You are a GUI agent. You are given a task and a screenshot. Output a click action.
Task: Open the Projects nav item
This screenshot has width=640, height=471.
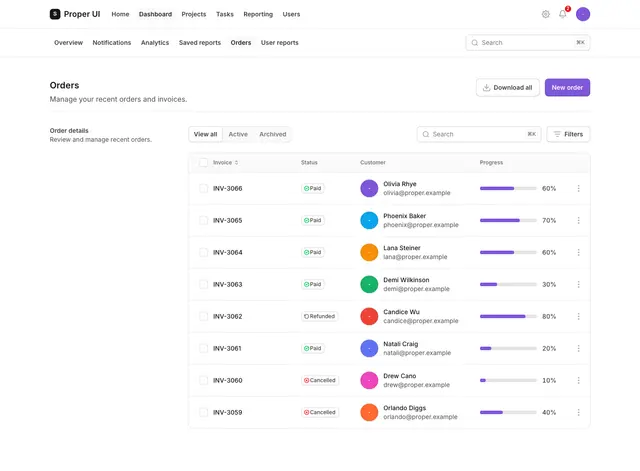(194, 14)
